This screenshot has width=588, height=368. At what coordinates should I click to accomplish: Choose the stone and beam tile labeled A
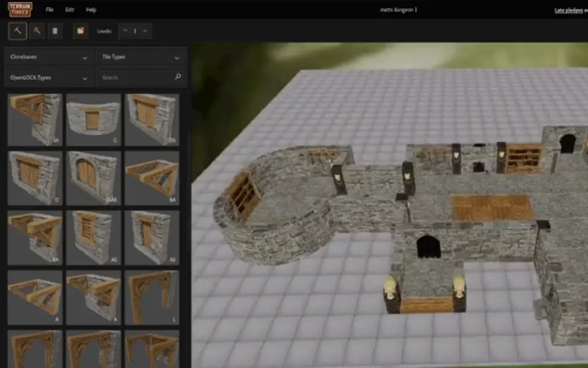click(93, 297)
